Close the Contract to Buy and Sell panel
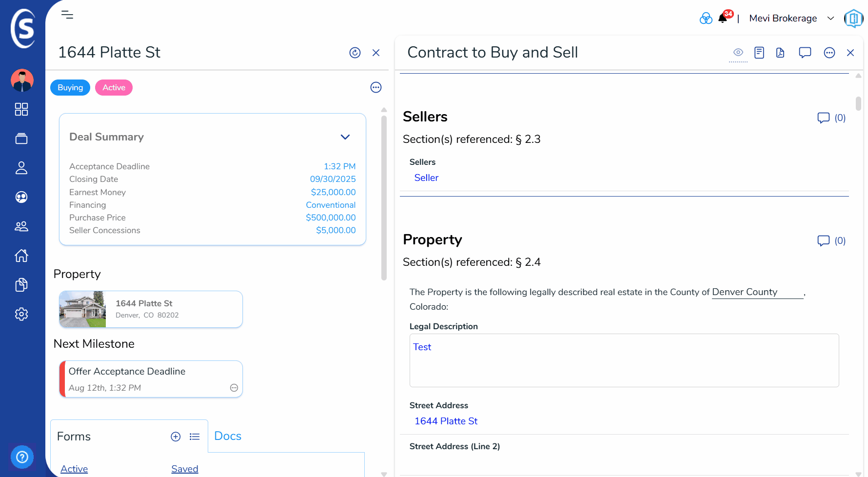Screen dimensions: 868x477 tap(850, 53)
